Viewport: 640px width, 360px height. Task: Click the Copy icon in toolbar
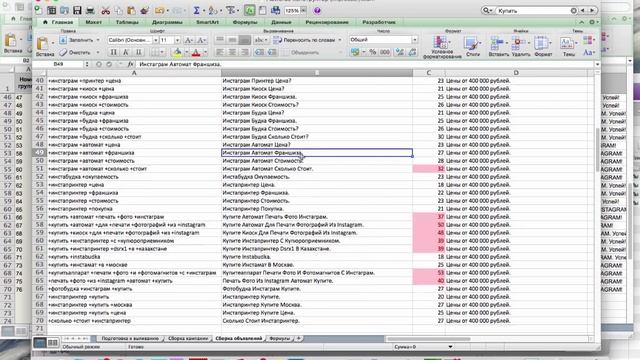[118, 11]
